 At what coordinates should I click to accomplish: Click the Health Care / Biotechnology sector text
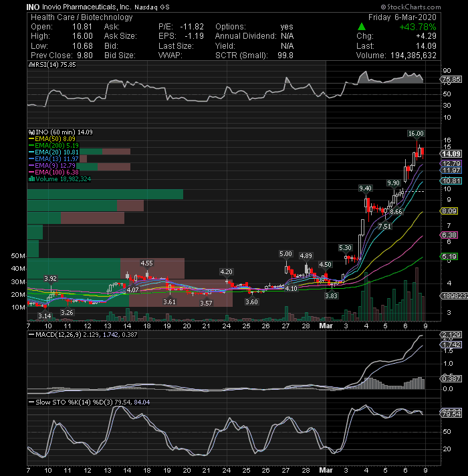click(x=82, y=17)
